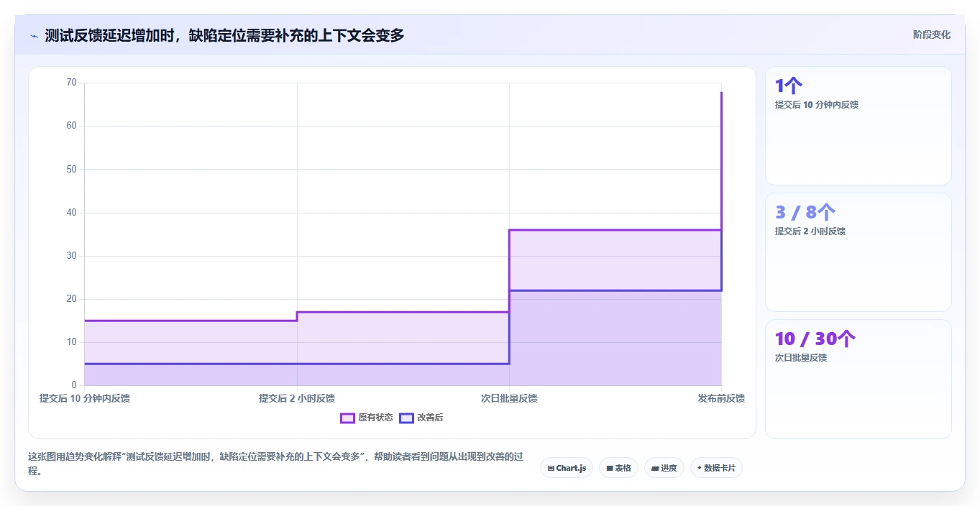Image resolution: width=980 pixels, height=506 pixels.
Task: Select the Chart.js tag chip
Action: 567,468
